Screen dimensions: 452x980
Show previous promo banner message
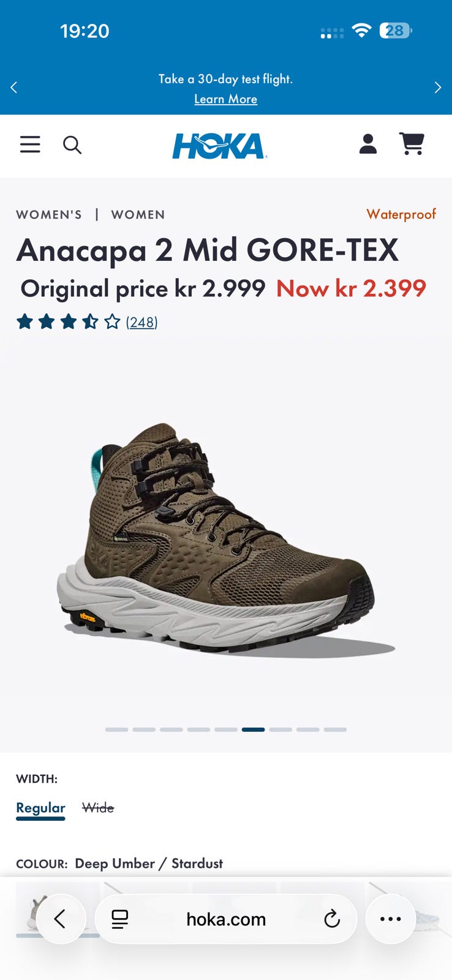coord(14,88)
